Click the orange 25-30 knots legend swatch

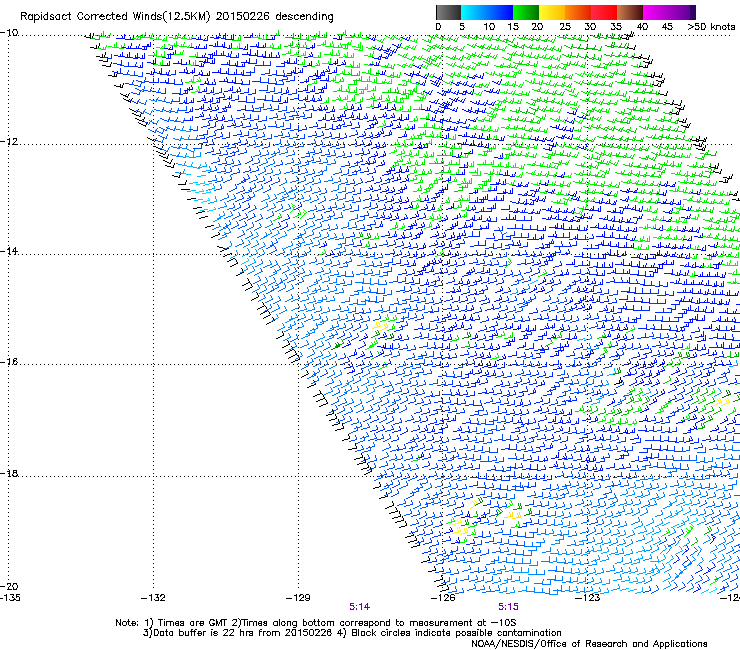pos(578,12)
